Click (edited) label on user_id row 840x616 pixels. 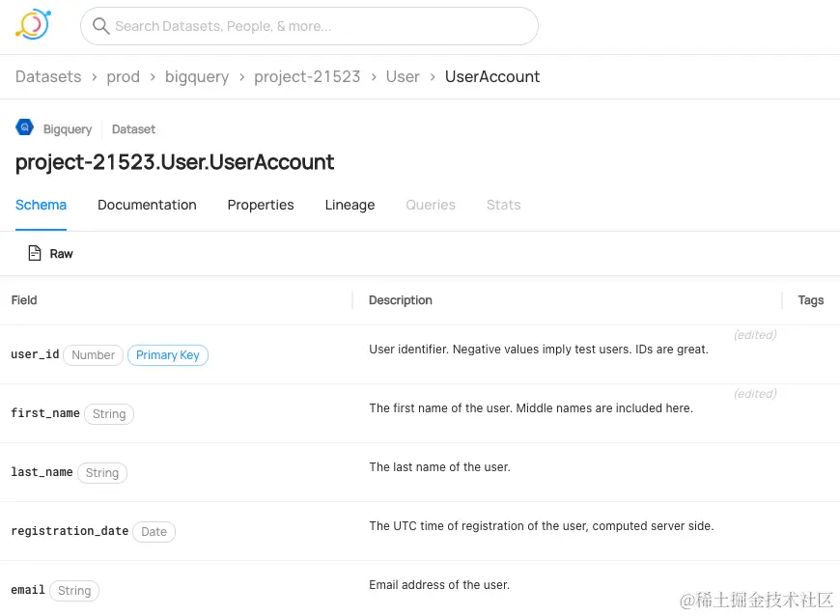point(755,335)
